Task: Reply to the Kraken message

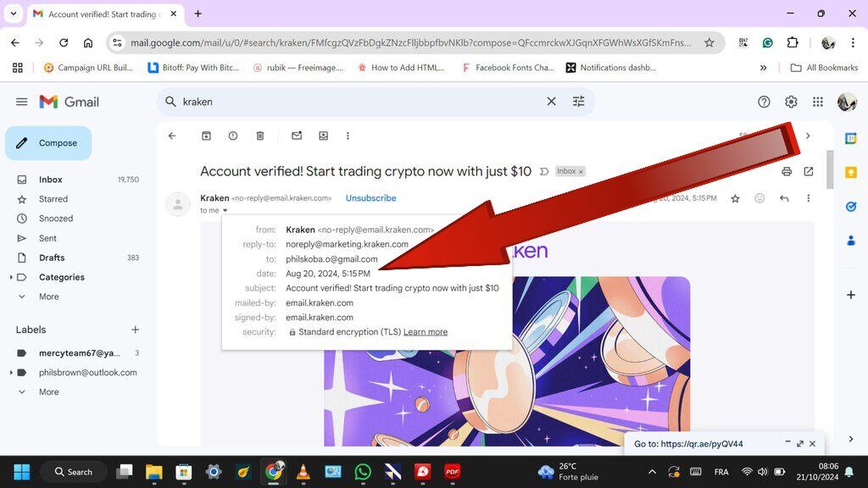Action: pyautogui.click(x=784, y=198)
